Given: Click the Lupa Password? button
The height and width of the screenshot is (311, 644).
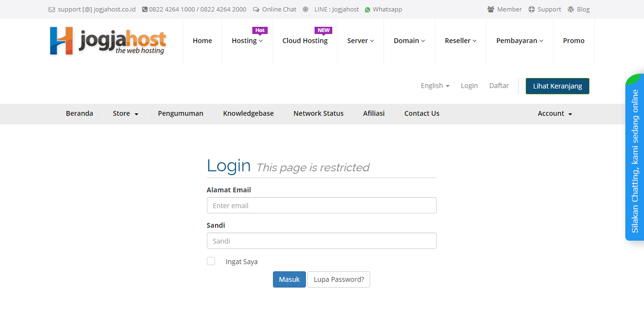Looking at the screenshot, I should click(x=339, y=280).
